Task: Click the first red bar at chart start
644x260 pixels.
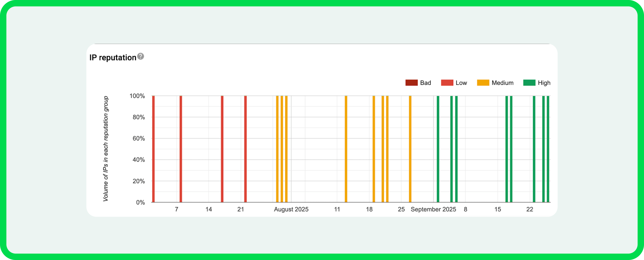Action: [153, 149]
